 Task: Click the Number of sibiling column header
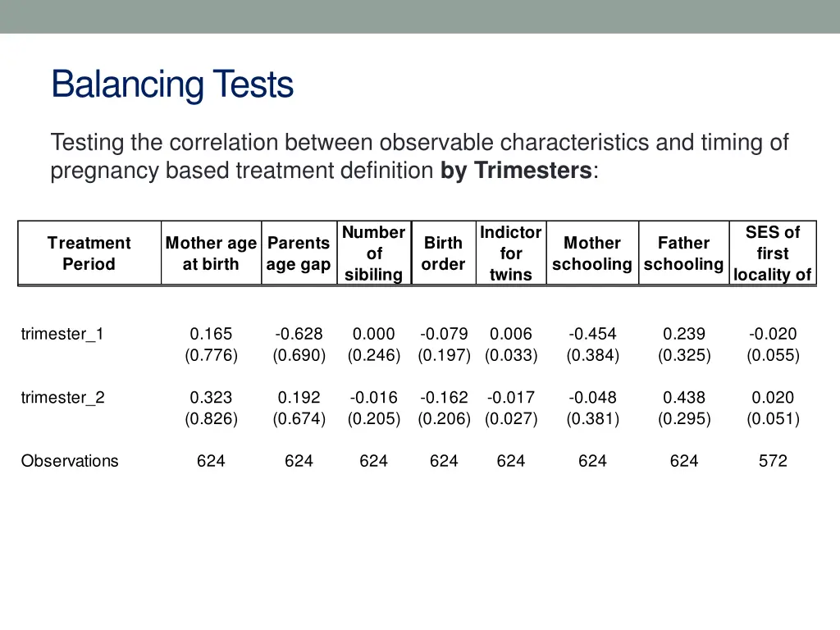point(374,253)
